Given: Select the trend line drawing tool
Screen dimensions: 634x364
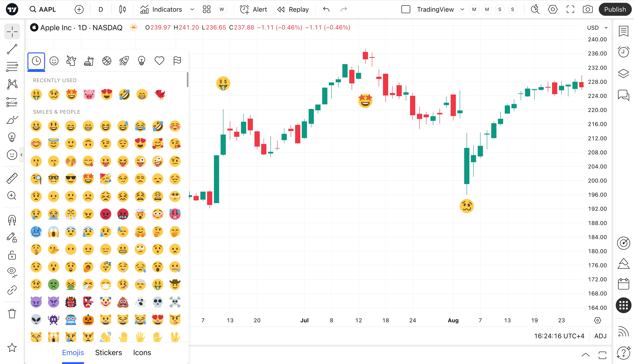Looking at the screenshot, I should 12,49.
